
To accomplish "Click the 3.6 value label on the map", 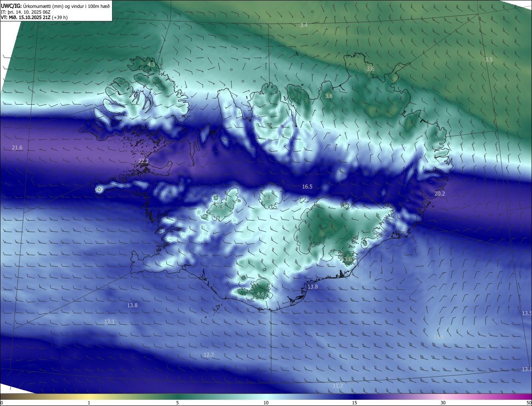I will [x=370, y=68].
